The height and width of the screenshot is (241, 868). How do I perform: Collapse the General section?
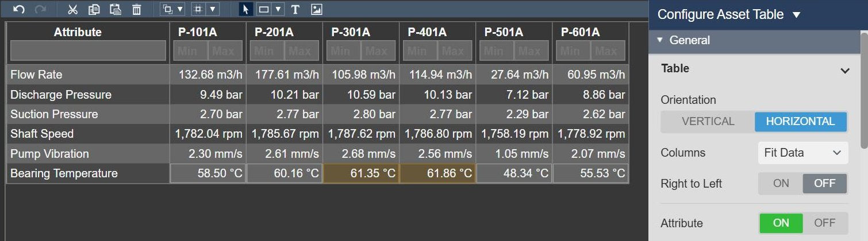tap(659, 40)
